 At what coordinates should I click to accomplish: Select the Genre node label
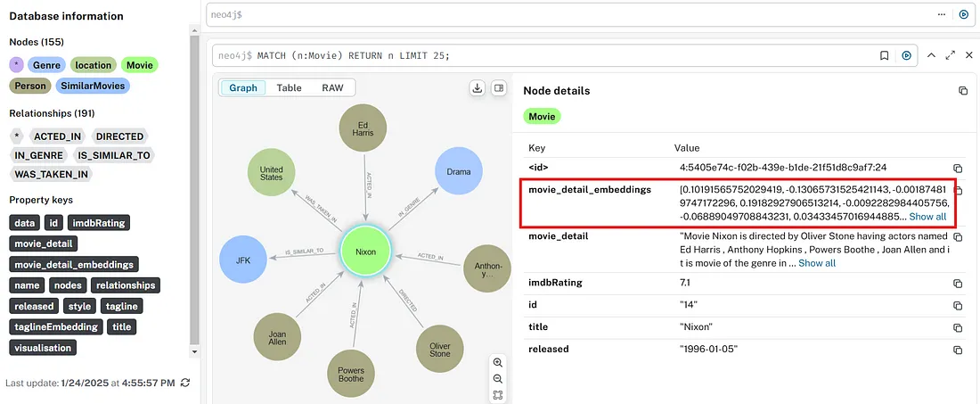46,65
